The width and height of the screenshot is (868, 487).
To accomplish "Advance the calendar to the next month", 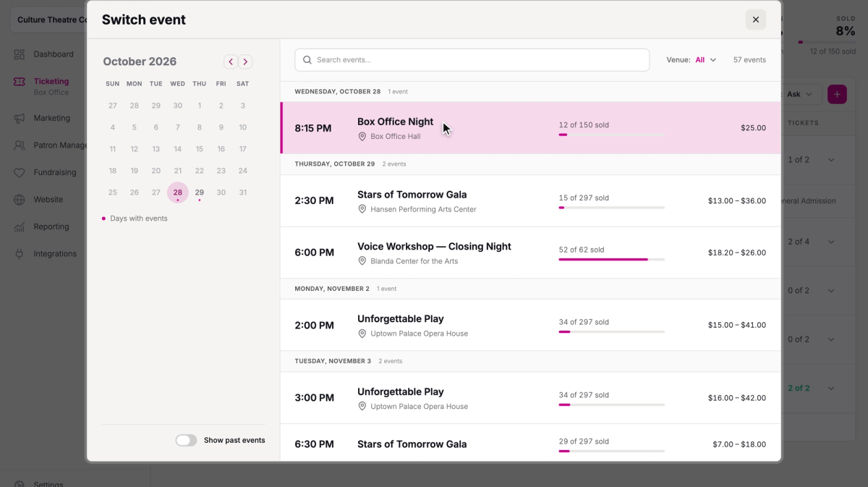I will (x=245, y=62).
